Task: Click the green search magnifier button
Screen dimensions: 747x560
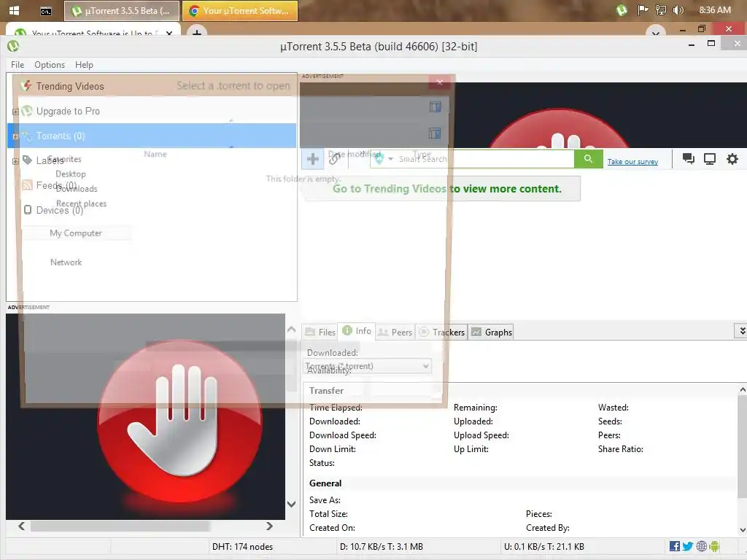Action: click(589, 158)
